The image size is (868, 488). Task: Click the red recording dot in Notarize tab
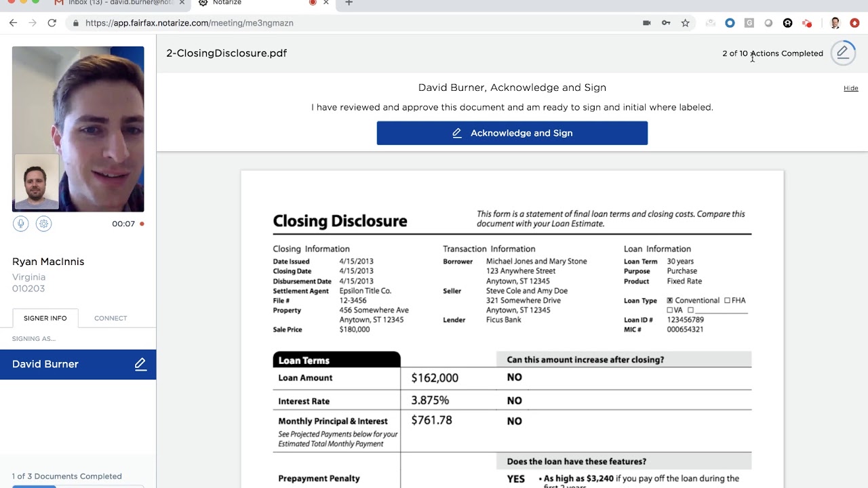click(x=313, y=3)
